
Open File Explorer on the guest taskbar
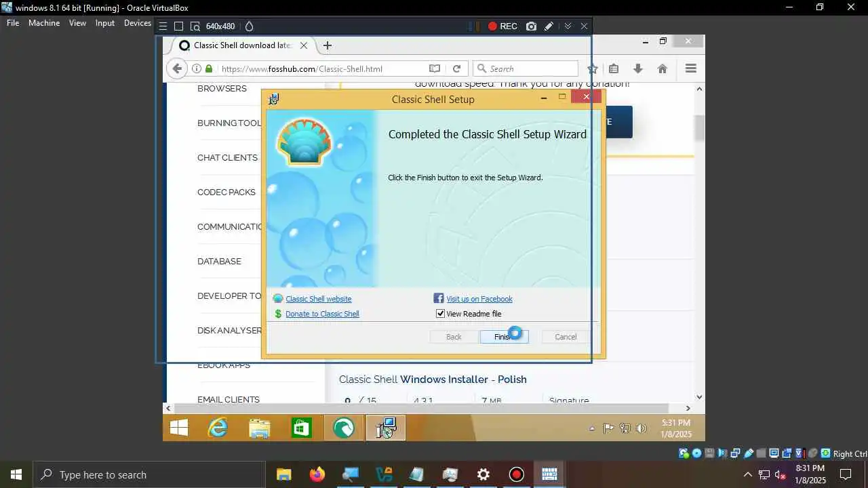(x=259, y=428)
